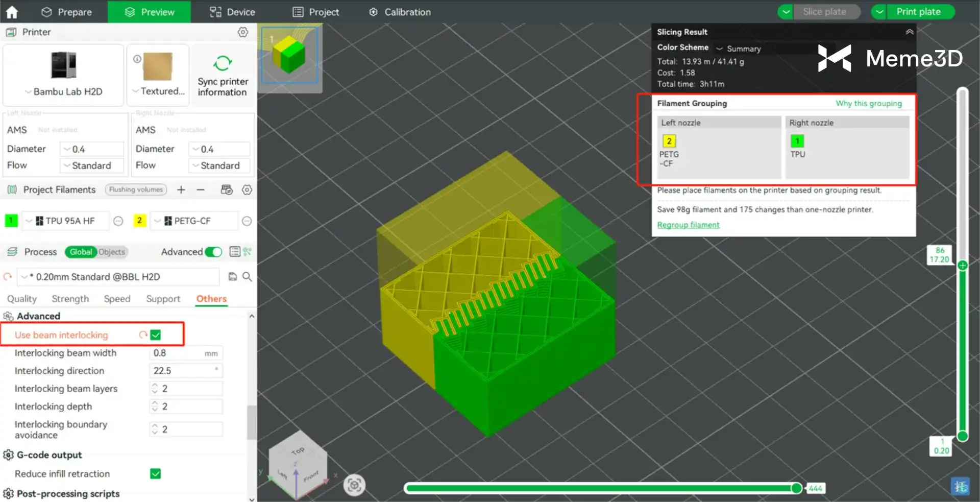This screenshot has width=980, height=502.
Task: Open the Bambu Lab H2D printer dropdown
Action: coord(64,92)
